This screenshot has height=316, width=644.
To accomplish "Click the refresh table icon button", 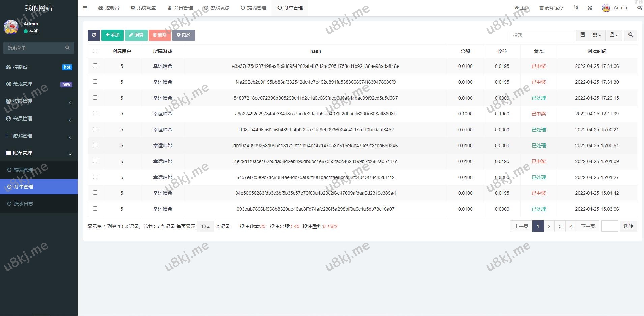I will click(x=94, y=35).
